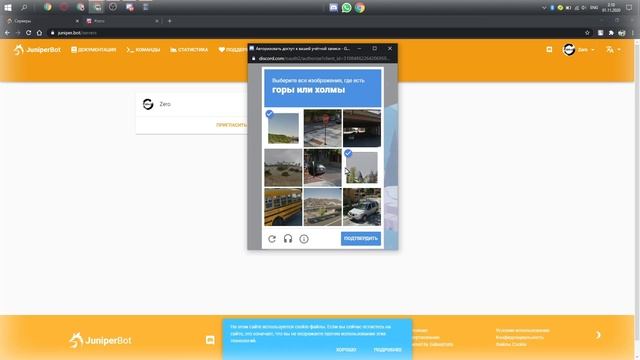Go to the browser home page

(39, 33)
